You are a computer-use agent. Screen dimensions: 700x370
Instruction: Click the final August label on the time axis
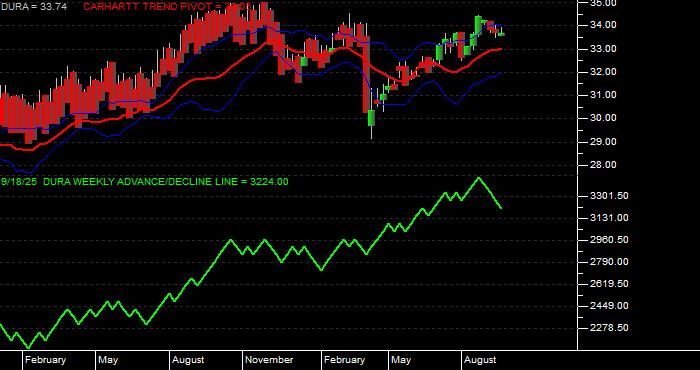coord(480,360)
